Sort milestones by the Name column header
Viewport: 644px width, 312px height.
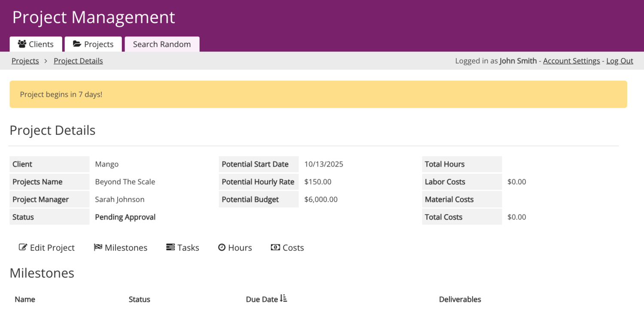click(25, 299)
